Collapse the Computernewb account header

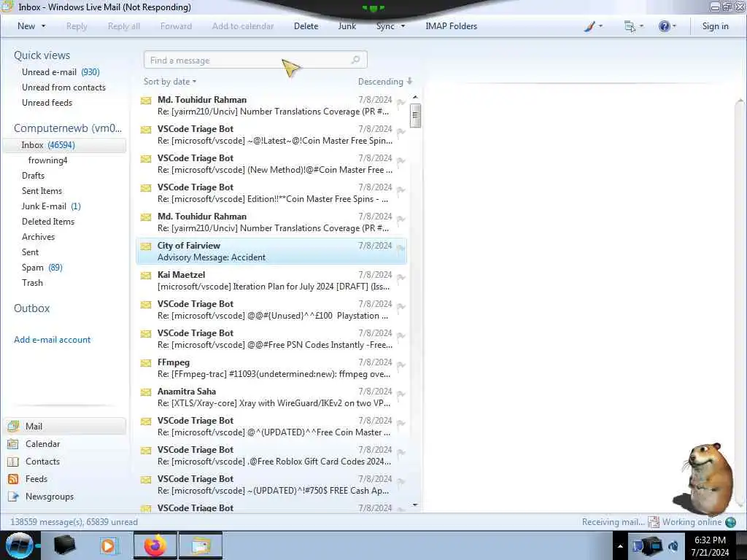(68, 128)
